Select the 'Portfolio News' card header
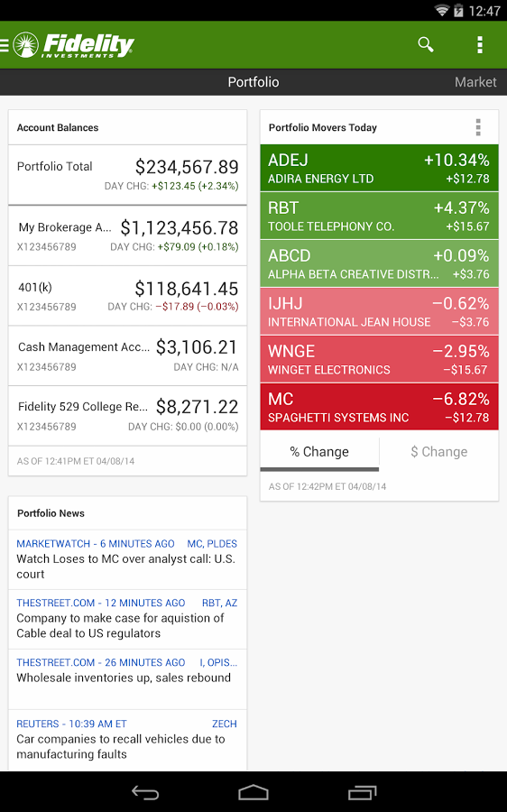The height and width of the screenshot is (812, 507). click(127, 513)
